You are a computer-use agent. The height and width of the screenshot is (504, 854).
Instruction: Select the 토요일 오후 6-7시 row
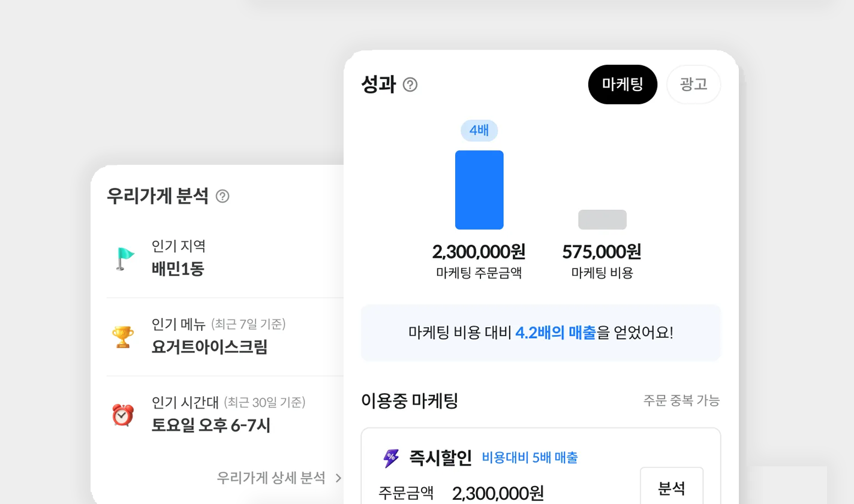click(225, 415)
